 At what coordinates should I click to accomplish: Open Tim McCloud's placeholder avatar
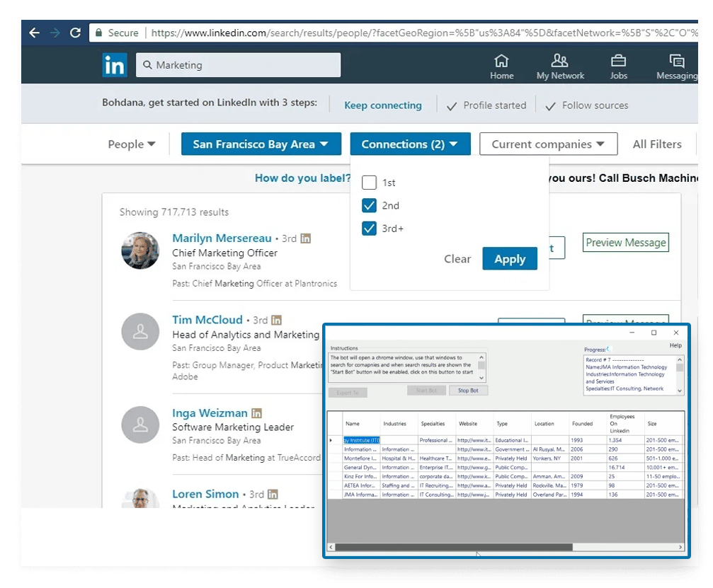(x=140, y=332)
